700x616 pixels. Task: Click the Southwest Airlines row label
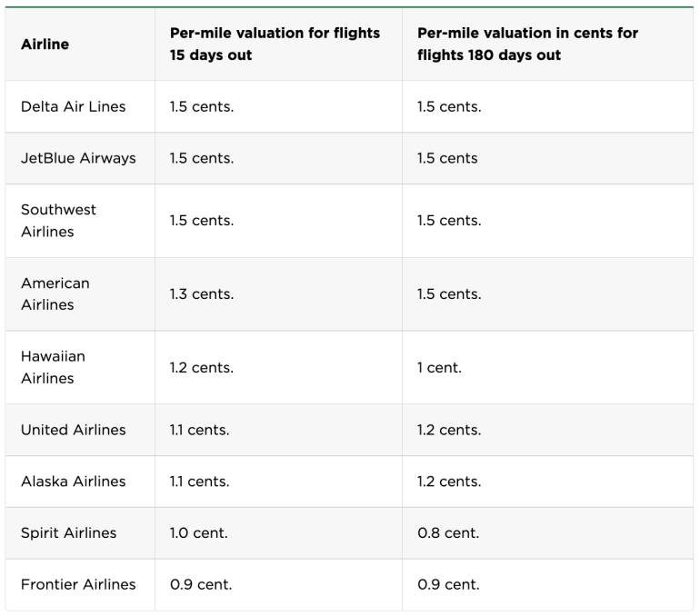tap(58, 221)
